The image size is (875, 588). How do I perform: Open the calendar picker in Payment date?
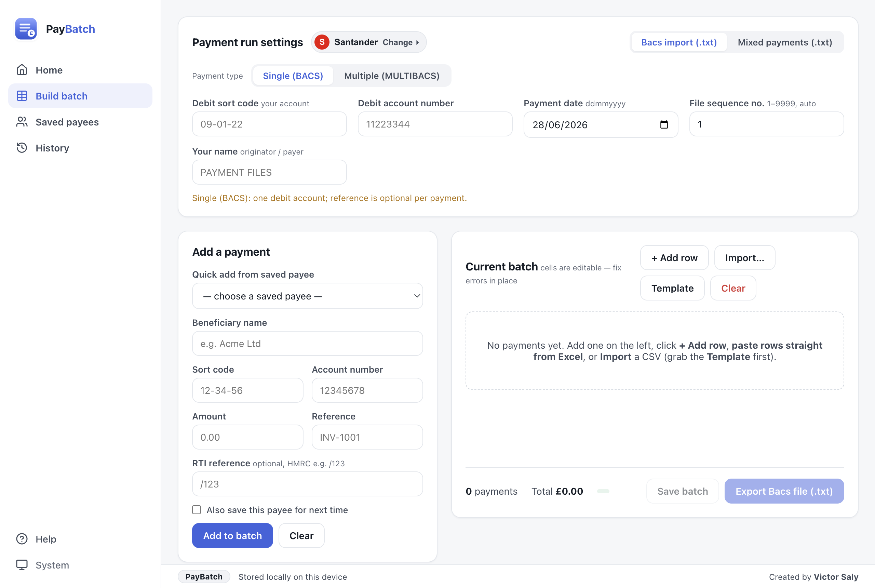pyautogui.click(x=664, y=124)
